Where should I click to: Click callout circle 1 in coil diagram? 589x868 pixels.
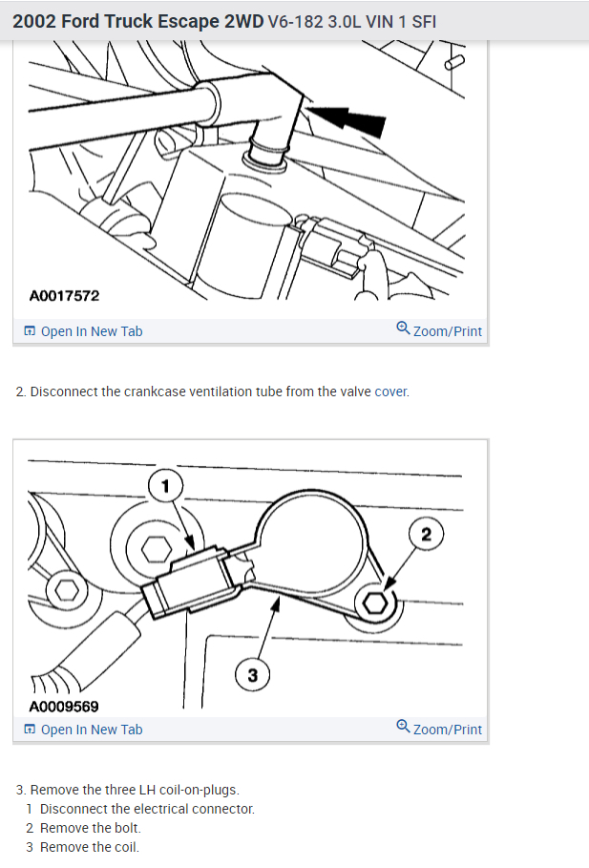(x=165, y=486)
